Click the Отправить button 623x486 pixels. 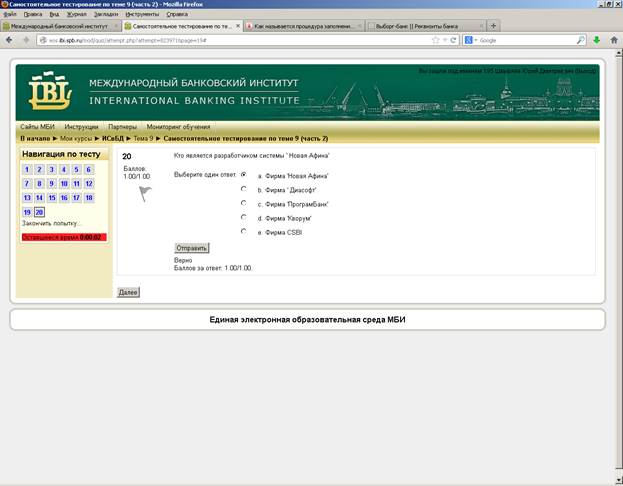[x=192, y=248]
